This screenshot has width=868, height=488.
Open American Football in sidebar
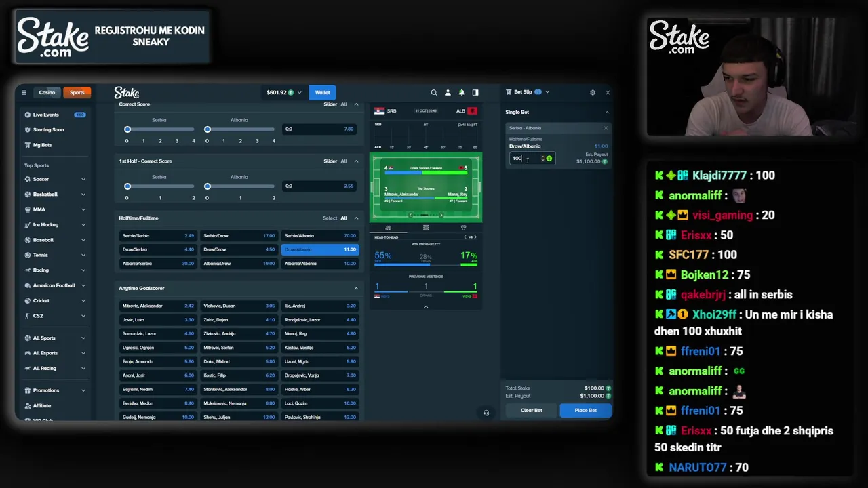tap(55, 285)
